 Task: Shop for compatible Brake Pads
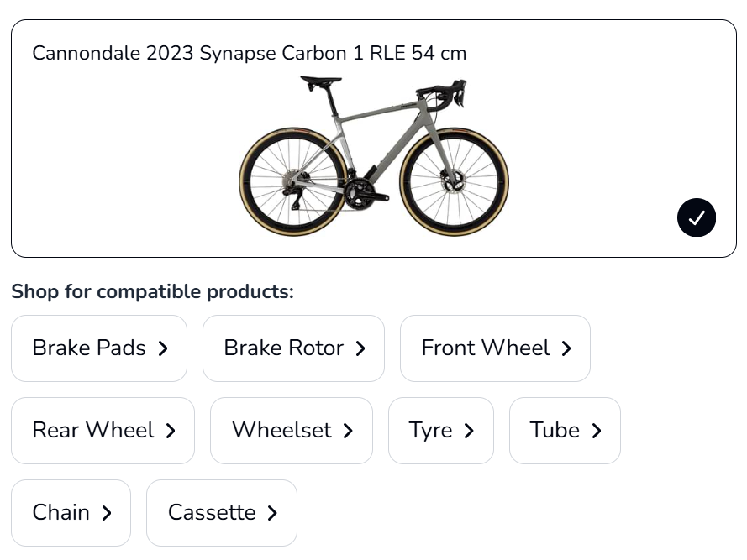99,348
